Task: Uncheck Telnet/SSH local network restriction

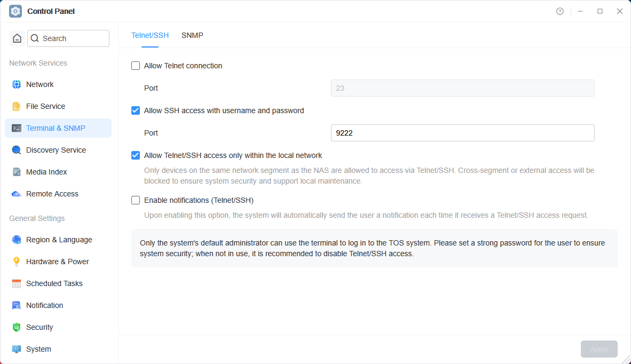Action: 136,155
